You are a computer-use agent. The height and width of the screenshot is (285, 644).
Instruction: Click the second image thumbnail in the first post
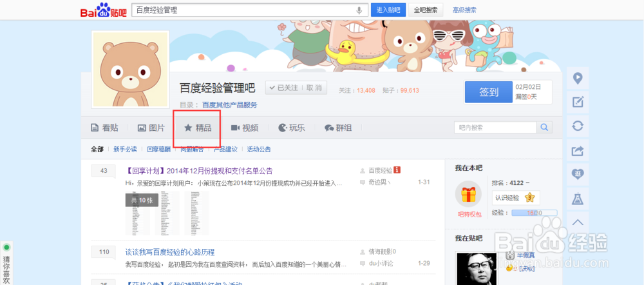167,213
